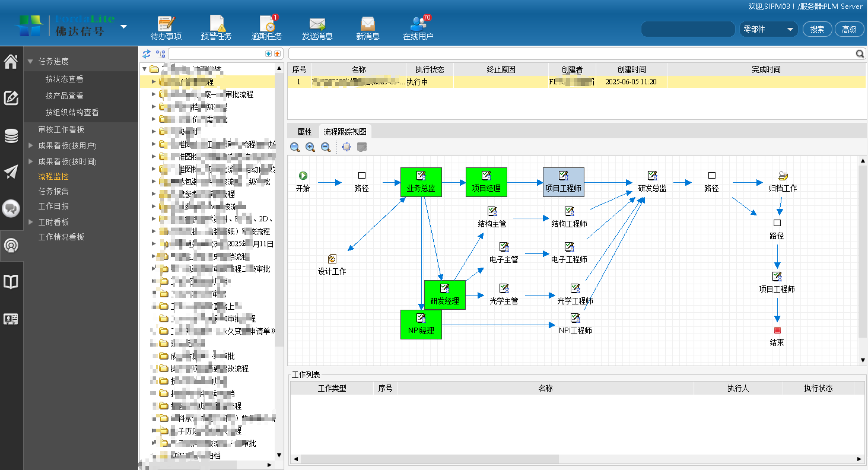Click the zoom-in magnifier in flow toolbar

[310, 147]
